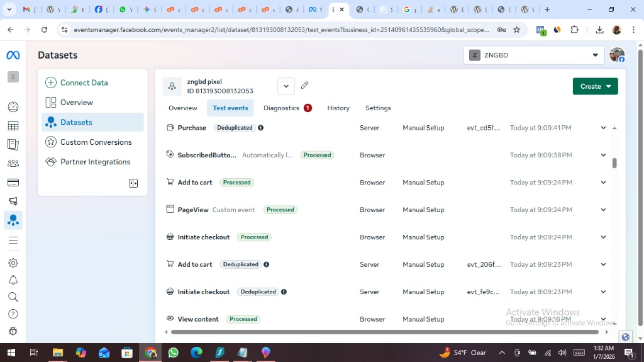
Task: Click the notifications bell icon
Action: [13, 280]
